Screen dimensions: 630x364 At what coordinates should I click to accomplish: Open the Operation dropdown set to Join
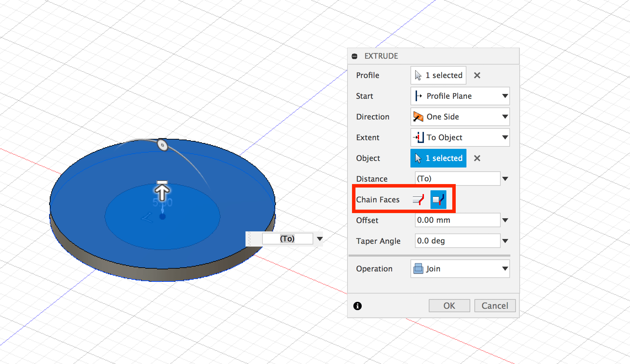pyautogui.click(x=505, y=269)
